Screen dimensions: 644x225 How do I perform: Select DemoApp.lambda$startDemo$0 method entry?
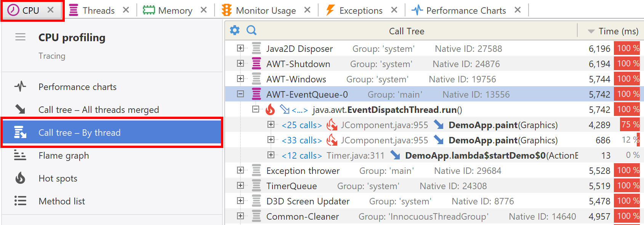492,156
